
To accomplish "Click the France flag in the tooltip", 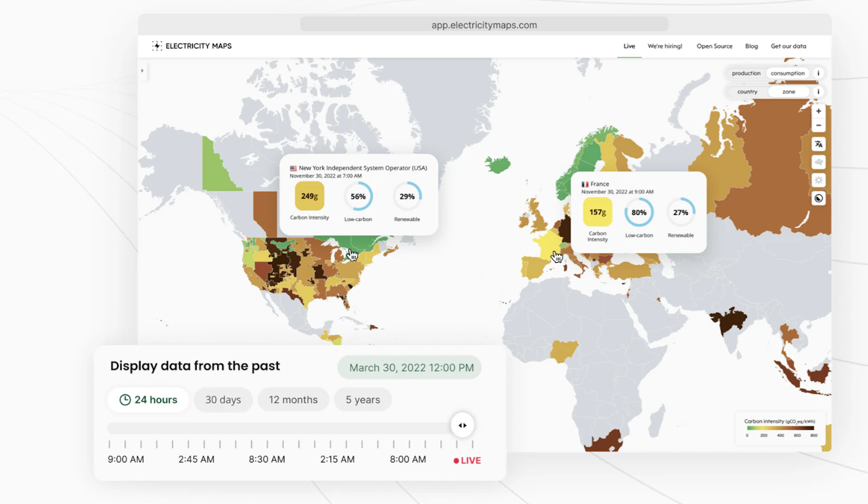I will coord(585,184).
